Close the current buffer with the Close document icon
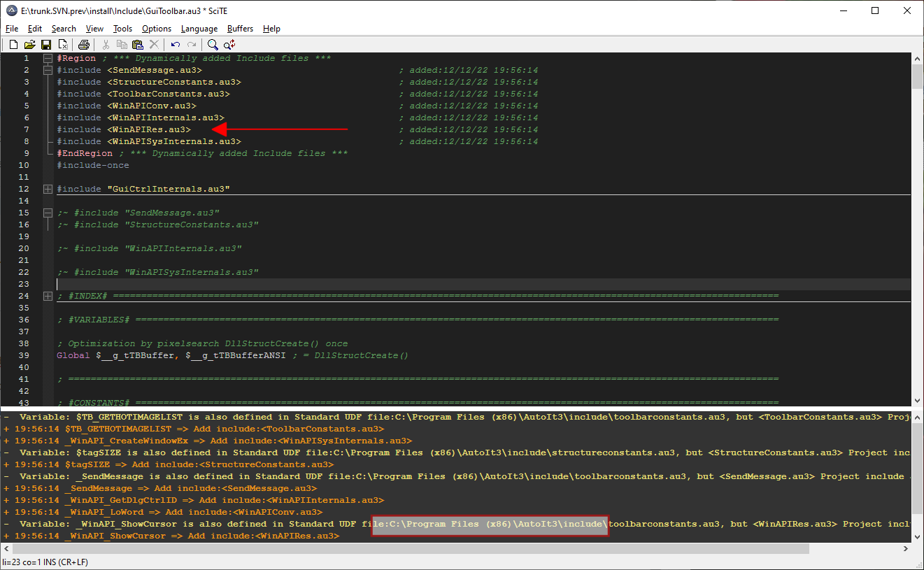The height and width of the screenshot is (570, 924). (x=63, y=45)
